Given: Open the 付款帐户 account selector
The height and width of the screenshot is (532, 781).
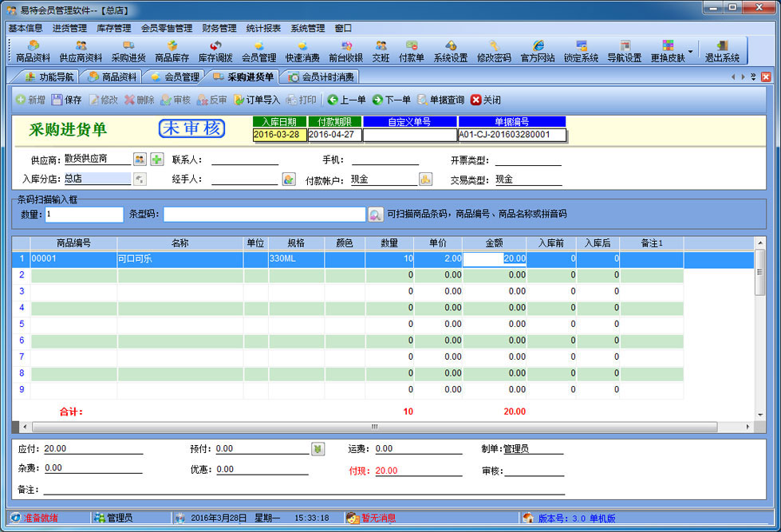Looking at the screenshot, I should pos(425,179).
